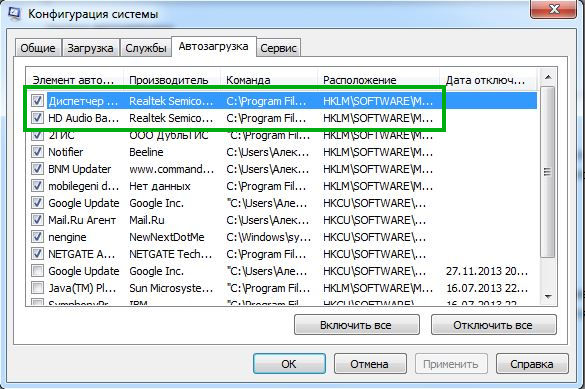Click the Отмена button

click(370, 364)
